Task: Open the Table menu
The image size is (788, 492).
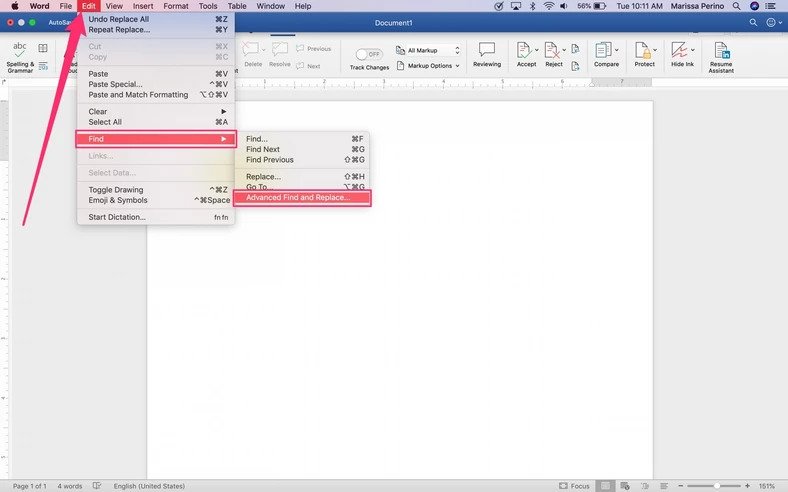Action: coord(237,6)
